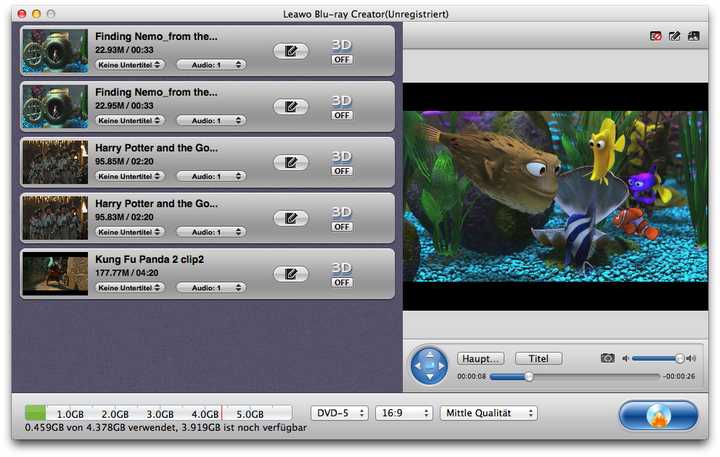This screenshot has width=720, height=457.
Task: Toggle 3D OFF for first Finding Nemo
Action: (342, 59)
